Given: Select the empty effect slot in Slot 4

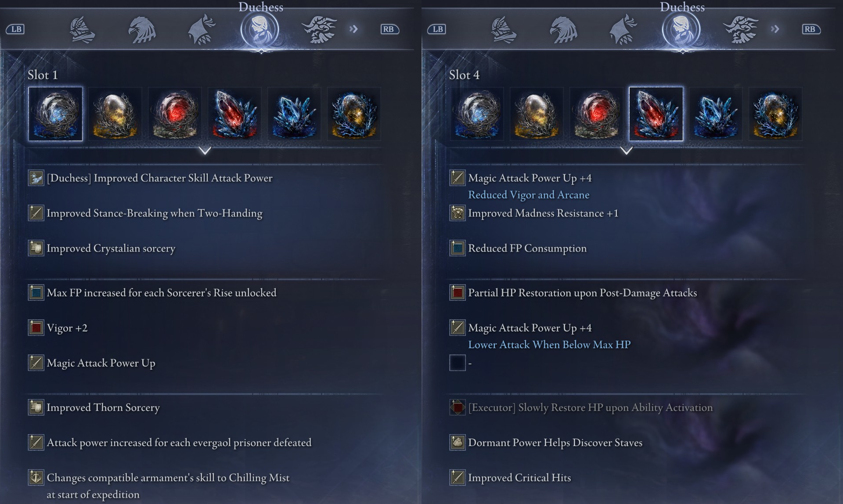Looking at the screenshot, I should (458, 363).
